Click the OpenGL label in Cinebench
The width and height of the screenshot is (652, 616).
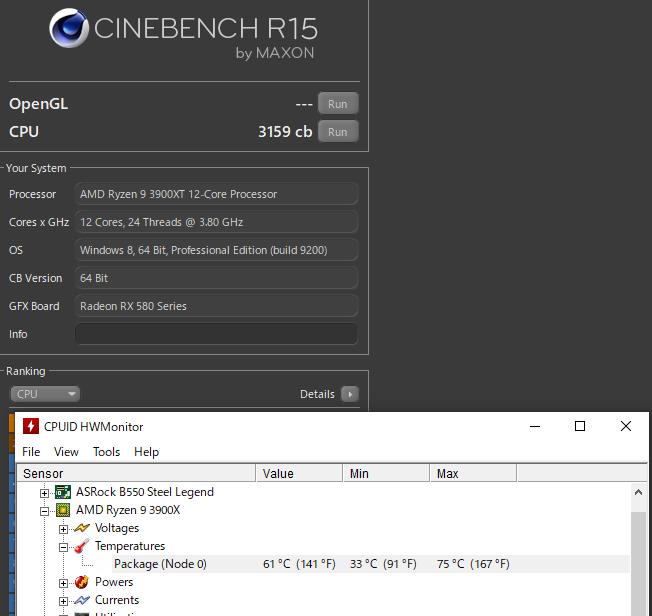click(x=39, y=104)
